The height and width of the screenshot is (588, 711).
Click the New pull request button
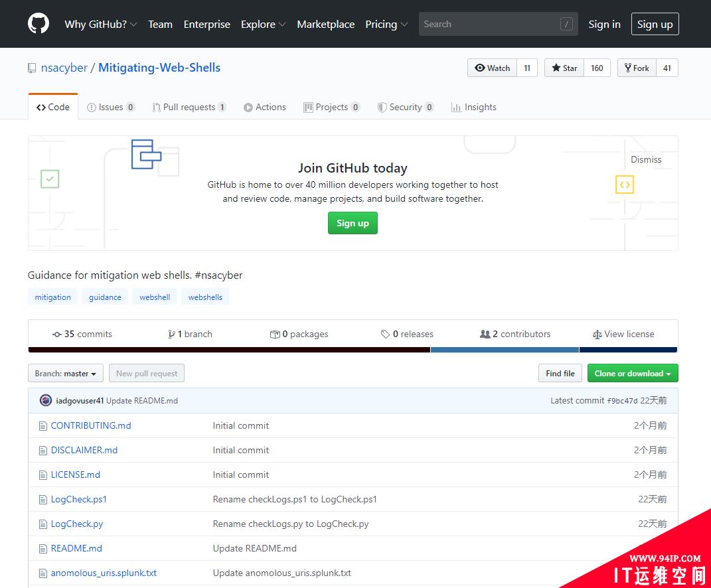tap(147, 373)
